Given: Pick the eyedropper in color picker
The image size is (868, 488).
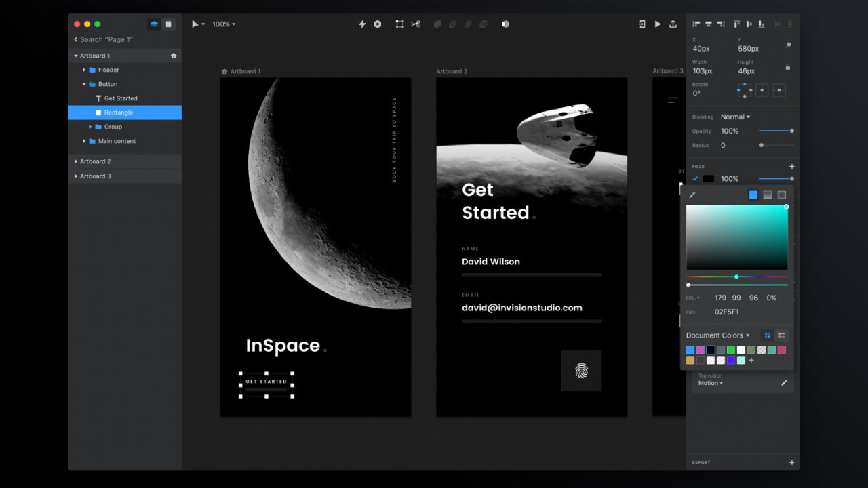Looking at the screenshot, I should click(x=692, y=195).
